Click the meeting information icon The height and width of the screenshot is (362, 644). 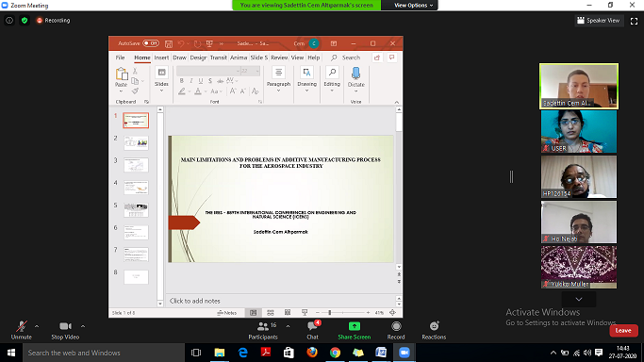pyautogui.click(x=9, y=20)
